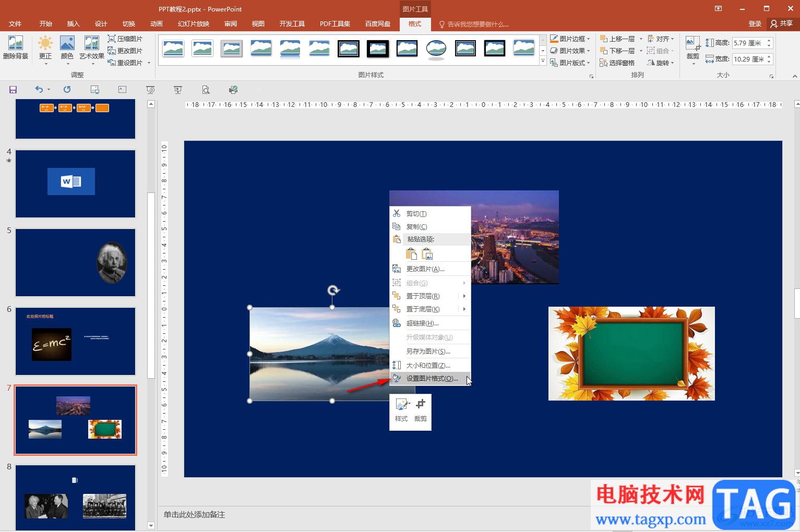Click the city night skyline picture
Image resolution: width=800 pixels, height=532 pixels.
(x=515, y=237)
